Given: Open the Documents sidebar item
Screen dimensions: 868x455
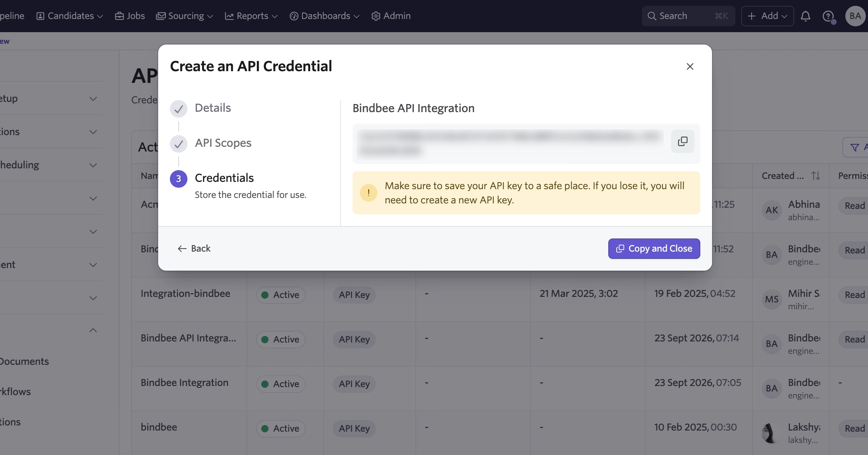Looking at the screenshot, I should [24, 362].
